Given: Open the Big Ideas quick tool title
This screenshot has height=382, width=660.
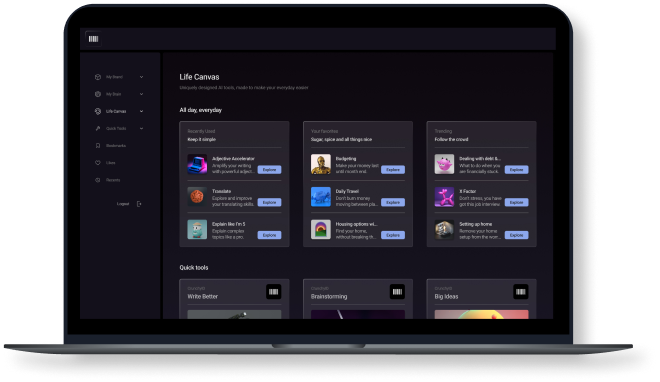Looking at the screenshot, I should click(x=446, y=297).
